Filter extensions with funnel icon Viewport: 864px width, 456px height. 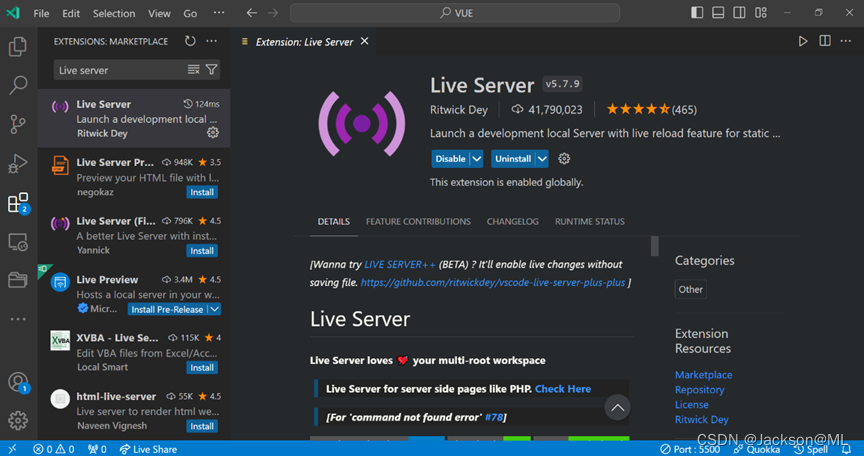(212, 69)
